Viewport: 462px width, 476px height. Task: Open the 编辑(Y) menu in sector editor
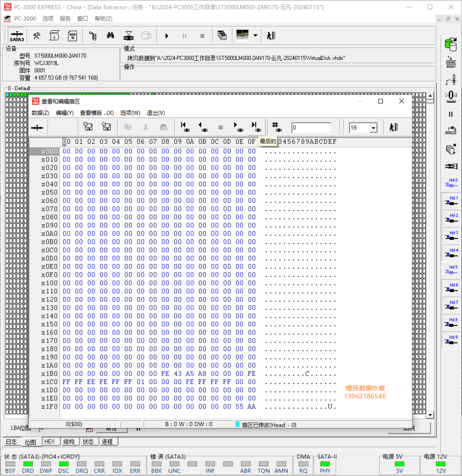[x=64, y=113]
